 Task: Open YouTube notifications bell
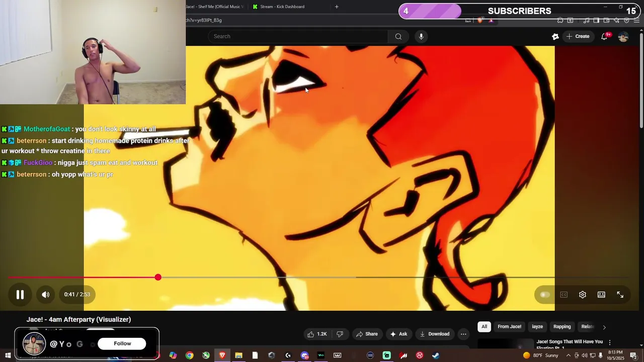[x=605, y=36]
